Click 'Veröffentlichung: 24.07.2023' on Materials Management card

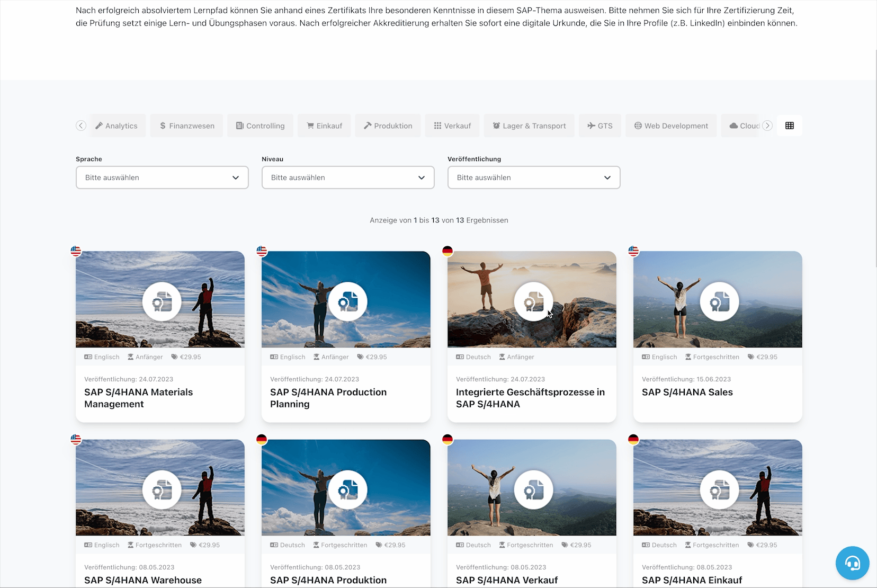pyautogui.click(x=129, y=379)
